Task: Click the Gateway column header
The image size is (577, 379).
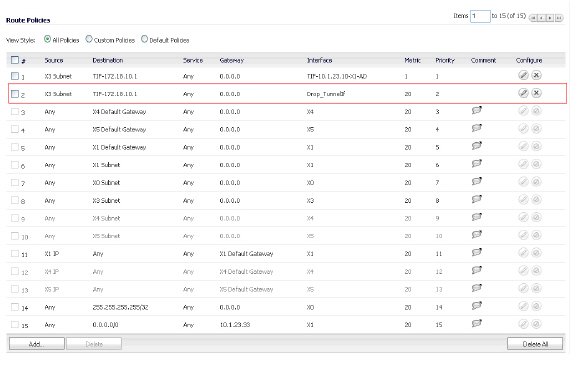Action: pos(231,60)
